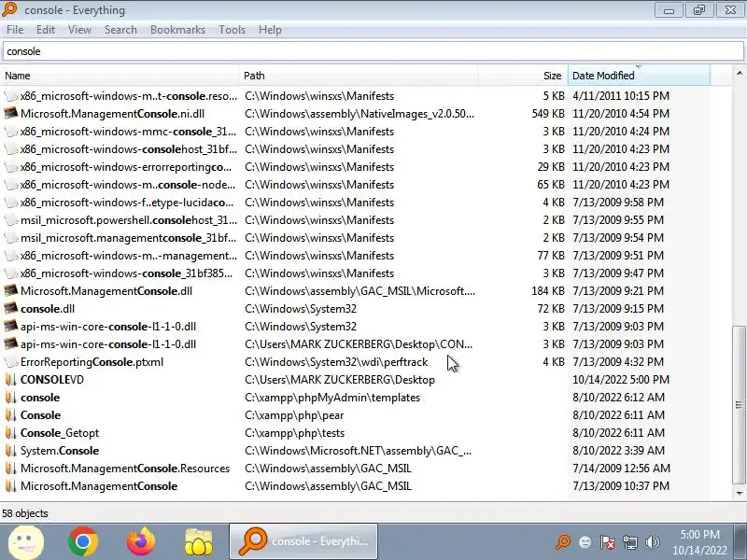Select the Microsoft.ManagementConsole.Resources folder icon
Screen dimensions: 747x560
click(11, 469)
